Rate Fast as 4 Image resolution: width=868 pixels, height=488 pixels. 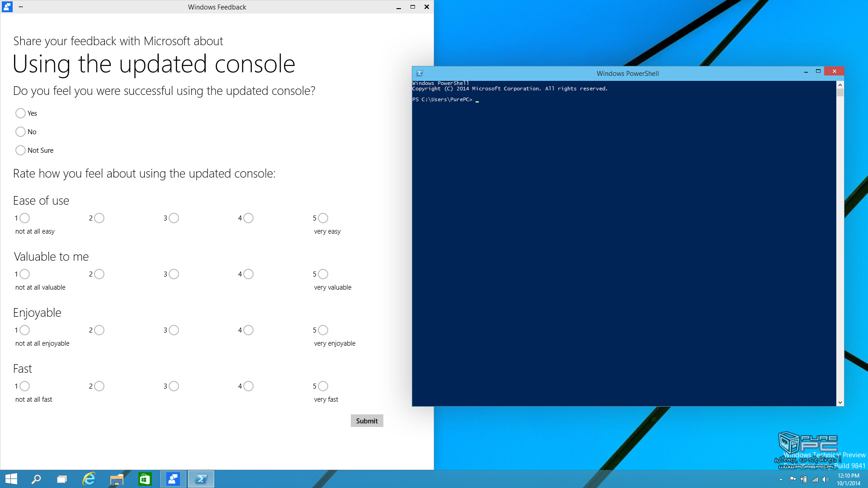click(249, 386)
